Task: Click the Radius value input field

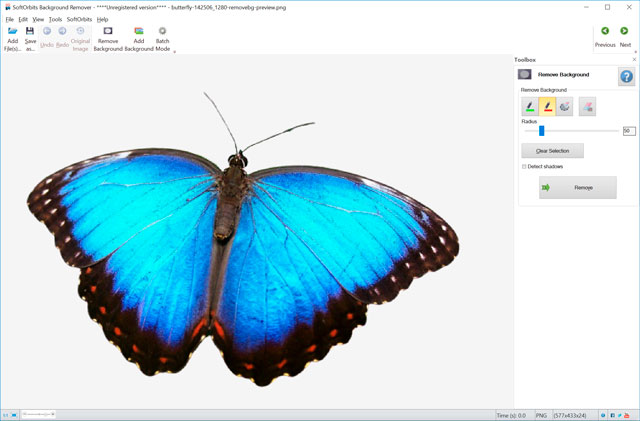Action: [628, 131]
